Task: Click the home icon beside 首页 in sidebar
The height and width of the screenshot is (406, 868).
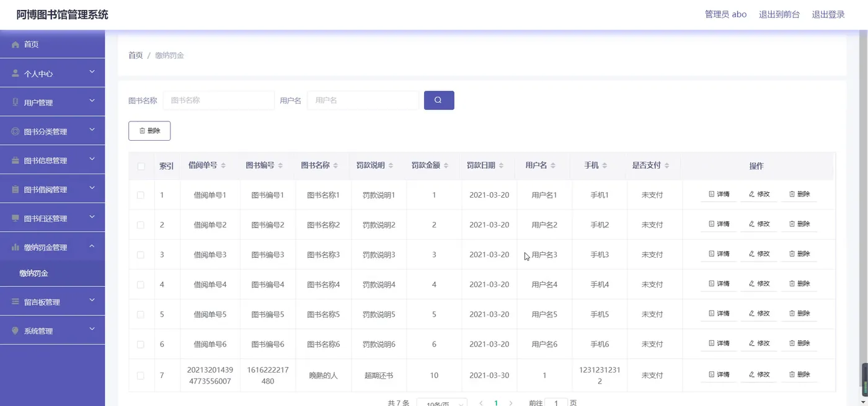Action: tap(15, 45)
